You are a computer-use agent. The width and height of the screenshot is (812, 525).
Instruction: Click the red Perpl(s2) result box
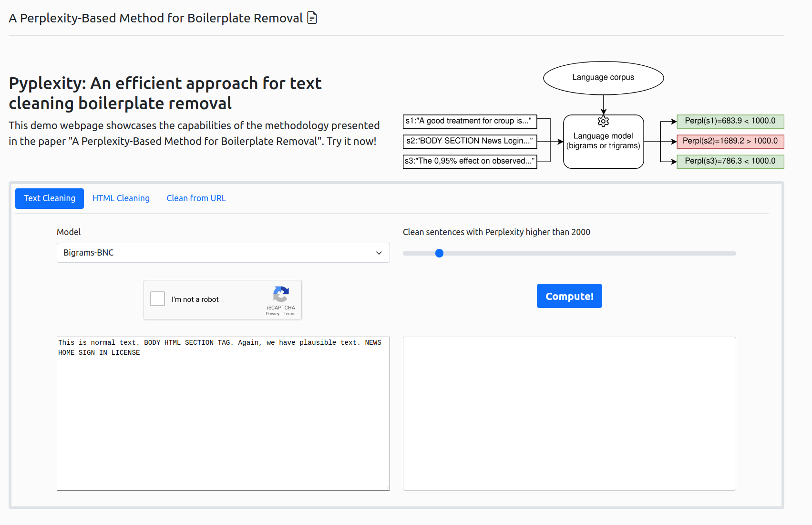[x=730, y=141]
